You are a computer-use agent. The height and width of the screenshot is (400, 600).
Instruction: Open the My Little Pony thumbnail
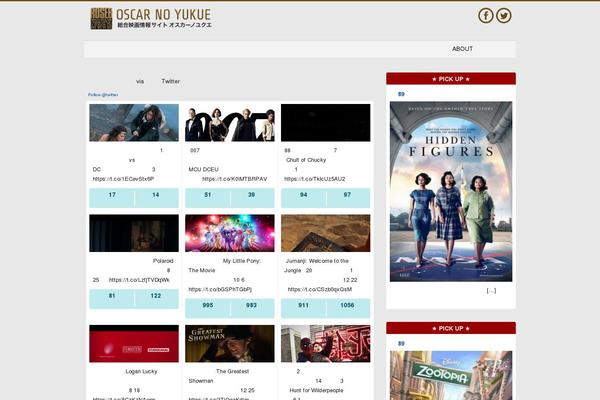(230, 233)
